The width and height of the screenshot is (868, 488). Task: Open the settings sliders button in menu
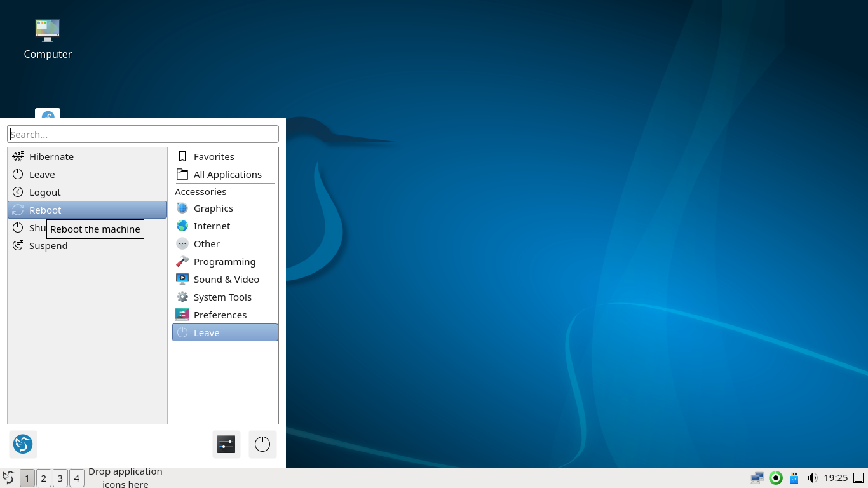226,444
